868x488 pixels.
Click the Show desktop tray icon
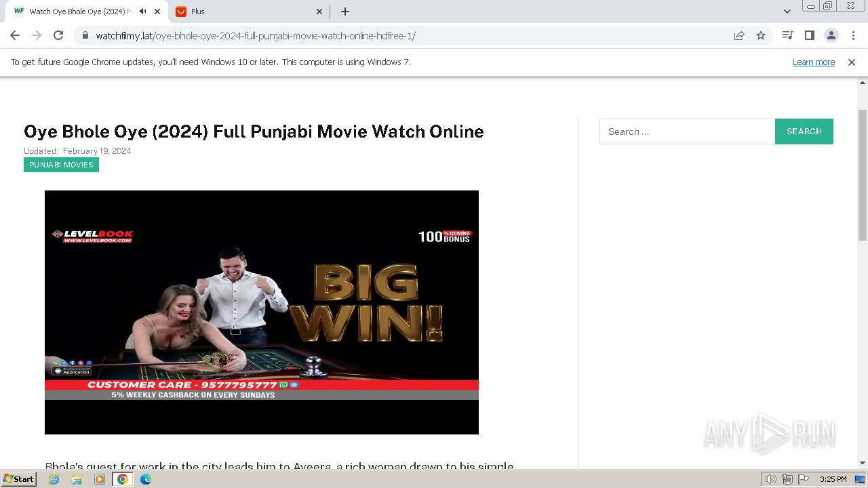861,479
